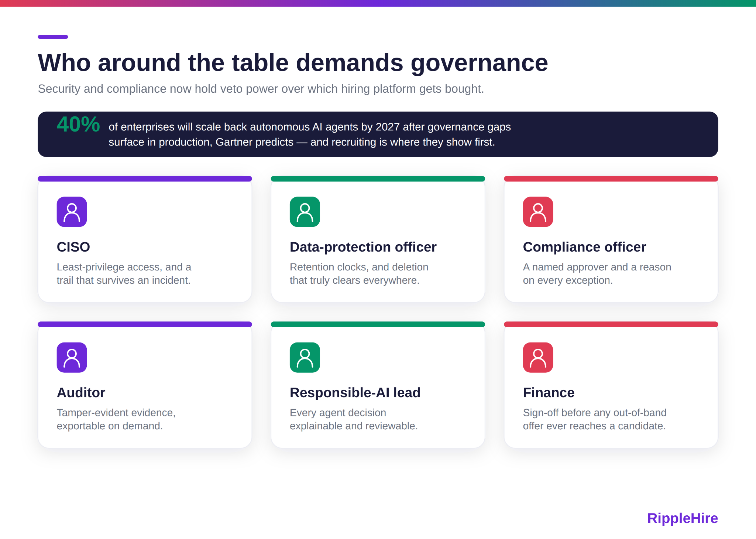Click the subtitle about veto power
The height and width of the screenshot is (539, 756).
tap(261, 89)
